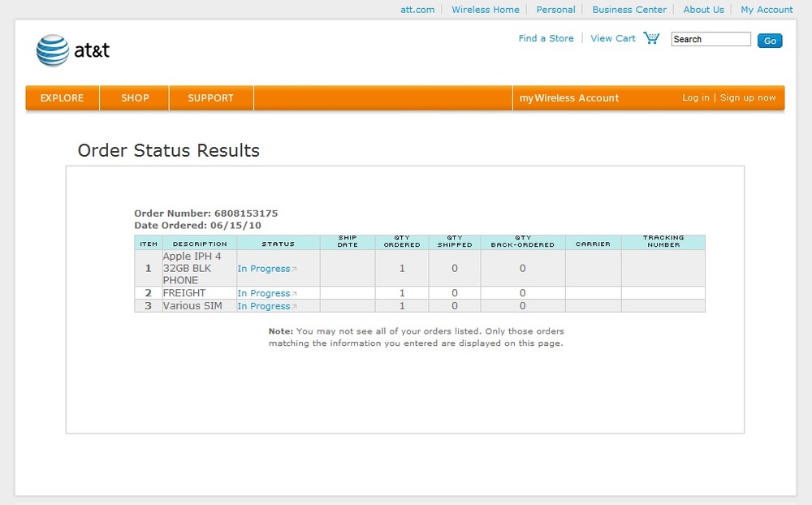Screen dimensions: 812x505
Task: Open the myWireless Account tab
Action: [x=569, y=98]
